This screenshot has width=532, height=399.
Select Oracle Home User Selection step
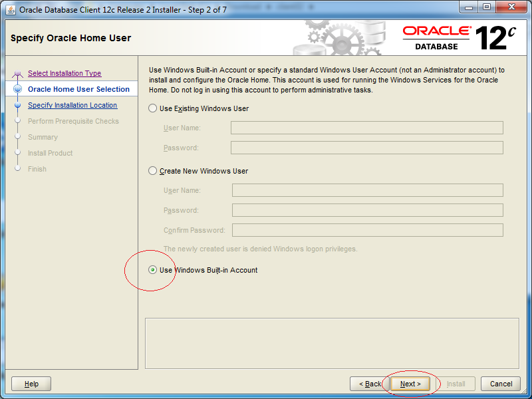click(x=78, y=89)
